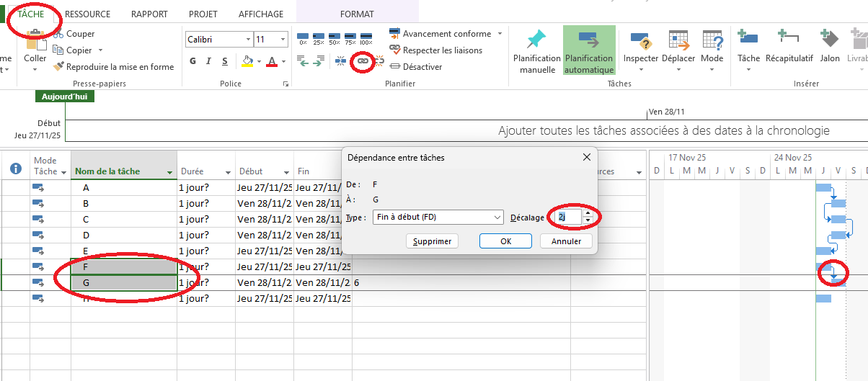
Task: Open the TÂCHE ribbon tab
Action: coord(31,14)
